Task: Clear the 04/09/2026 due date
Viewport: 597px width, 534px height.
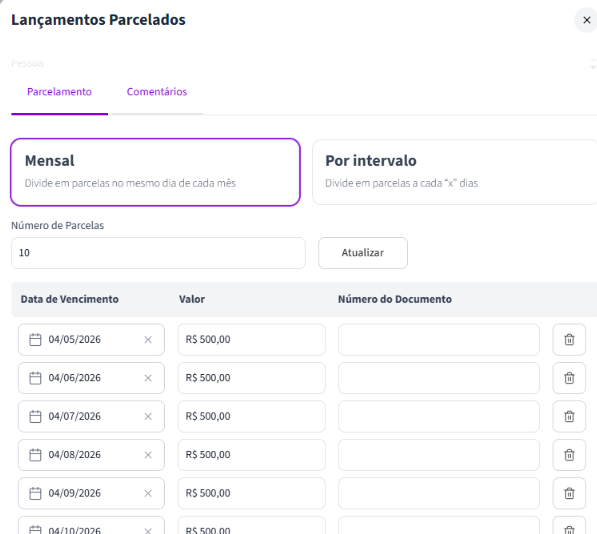Action: [148, 493]
